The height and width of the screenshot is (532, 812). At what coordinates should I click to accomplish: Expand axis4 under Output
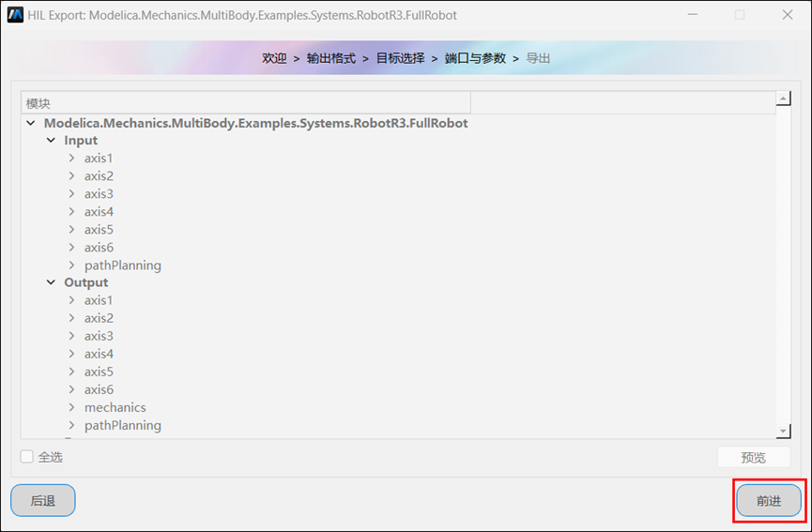click(x=71, y=354)
